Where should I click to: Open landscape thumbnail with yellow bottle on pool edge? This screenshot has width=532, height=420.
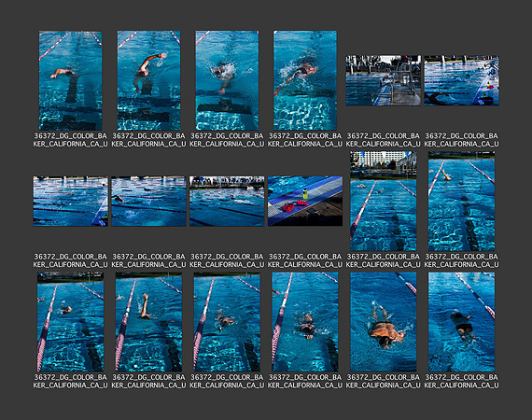click(461, 80)
